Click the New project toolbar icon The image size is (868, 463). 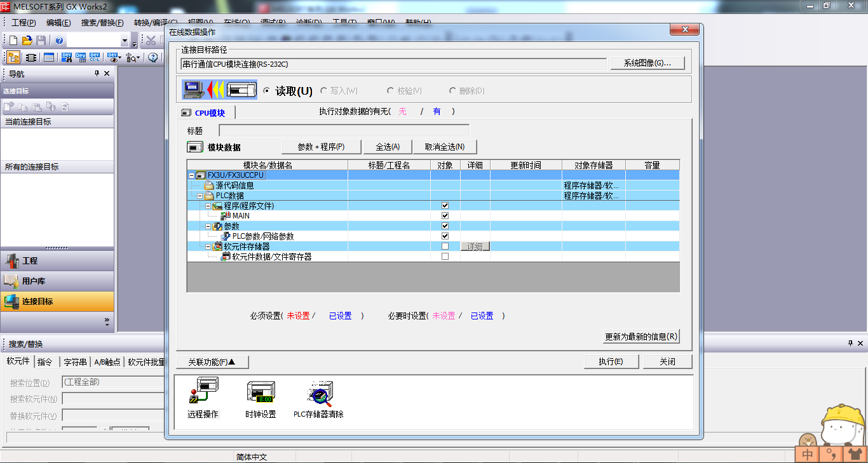pyautogui.click(x=13, y=41)
